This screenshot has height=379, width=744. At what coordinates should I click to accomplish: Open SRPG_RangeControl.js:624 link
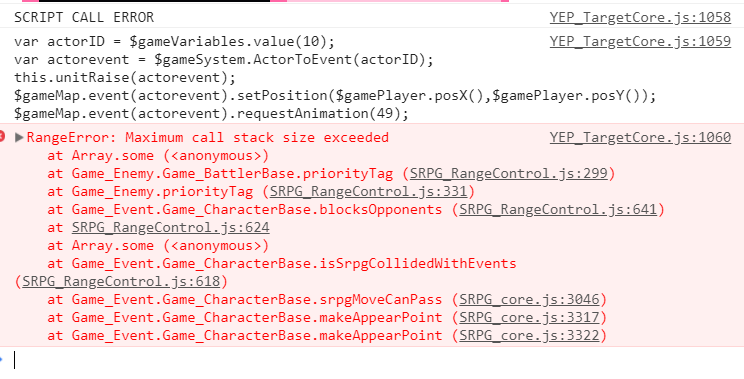point(171,228)
